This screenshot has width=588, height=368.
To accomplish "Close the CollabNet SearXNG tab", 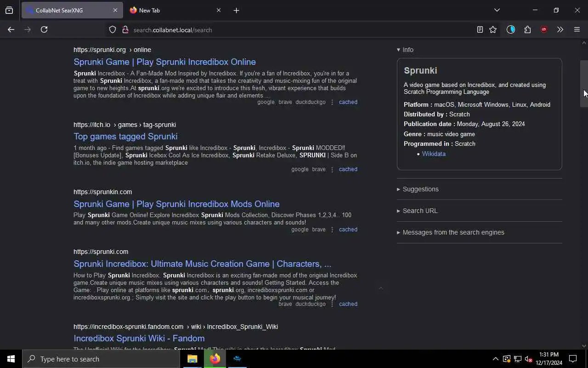I will click(x=115, y=10).
